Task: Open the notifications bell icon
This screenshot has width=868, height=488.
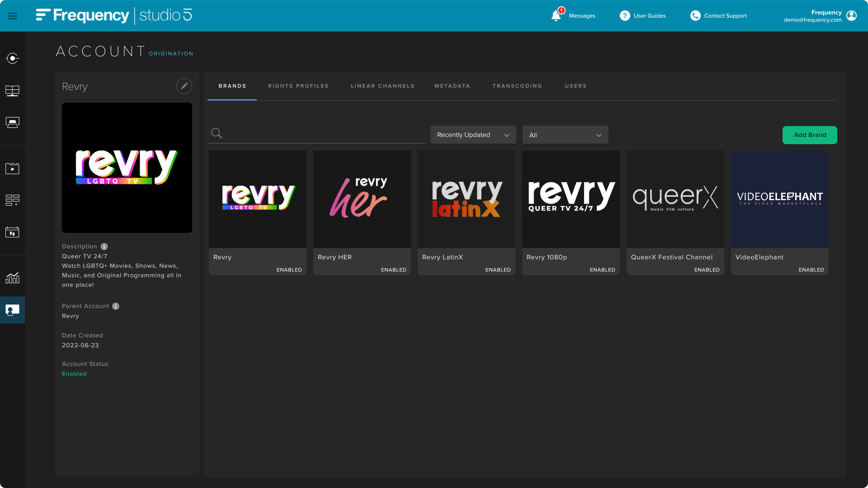Action: (x=556, y=16)
